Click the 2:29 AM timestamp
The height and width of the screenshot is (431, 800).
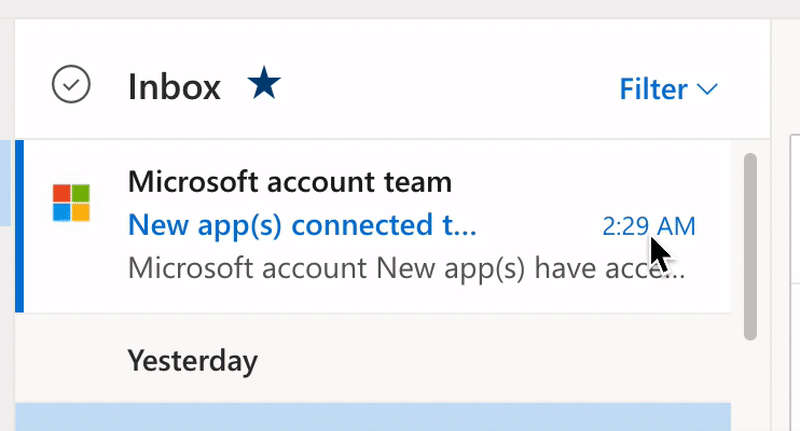coord(648,226)
